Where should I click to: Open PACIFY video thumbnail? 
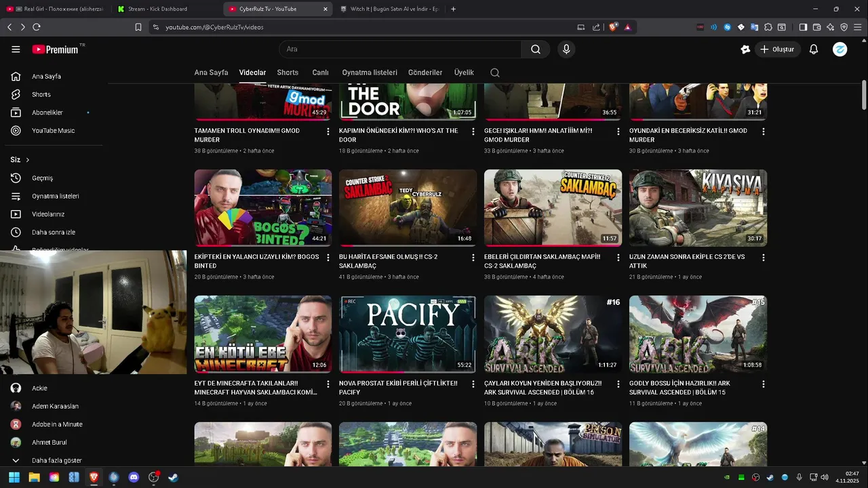[x=408, y=334]
